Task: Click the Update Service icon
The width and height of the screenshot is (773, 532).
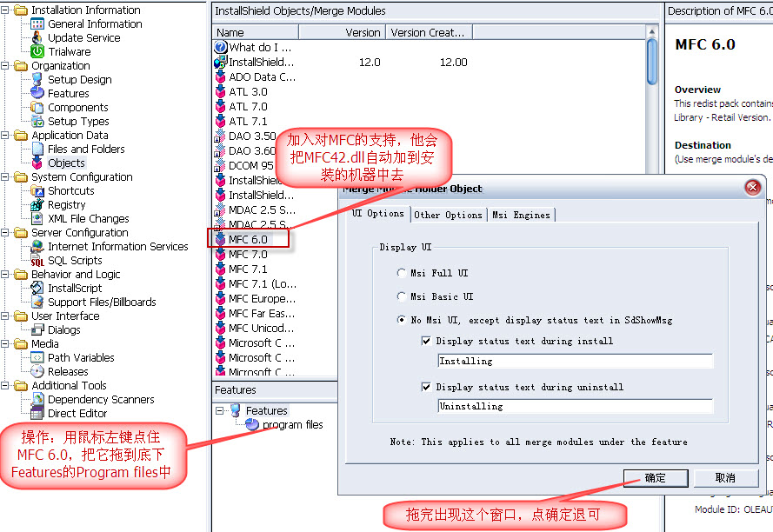Action: pyautogui.click(x=37, y=37)
